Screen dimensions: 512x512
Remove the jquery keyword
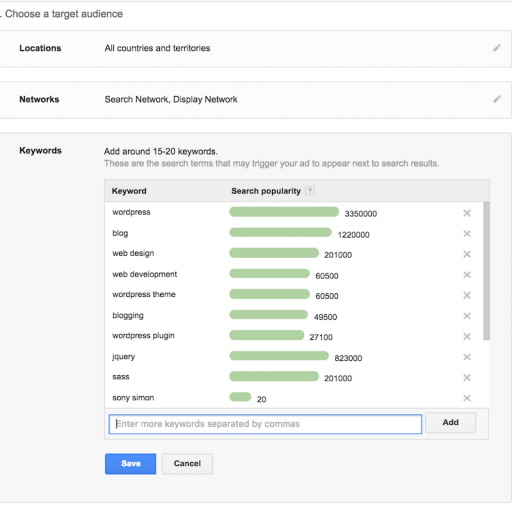pyautogui.click(x=467, y=357)
